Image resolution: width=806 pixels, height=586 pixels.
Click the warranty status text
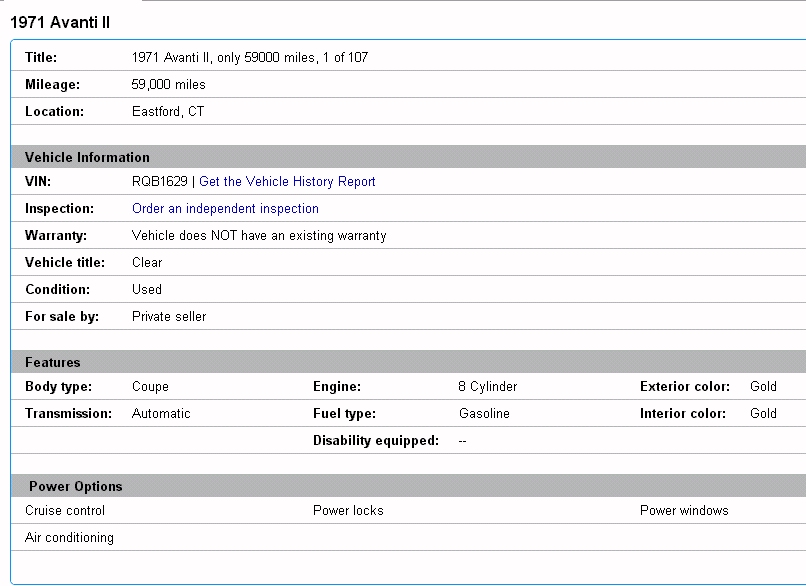click(258, 236)
